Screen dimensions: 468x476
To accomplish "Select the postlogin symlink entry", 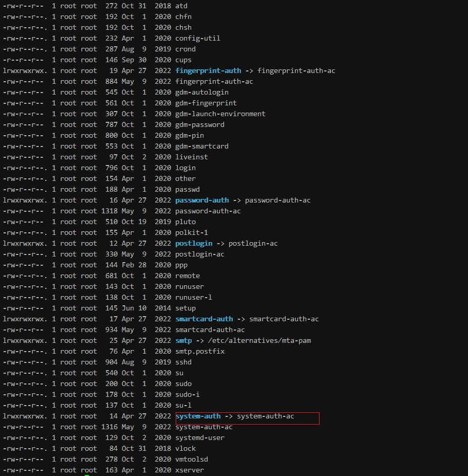I will [x=193, y=243].
